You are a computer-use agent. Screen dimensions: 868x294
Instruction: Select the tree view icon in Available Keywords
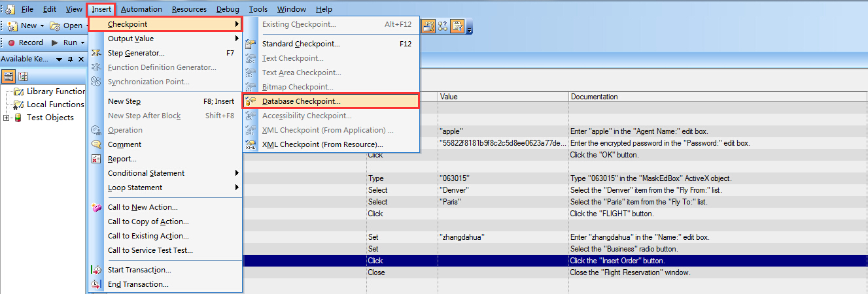[x=22, y=76]
